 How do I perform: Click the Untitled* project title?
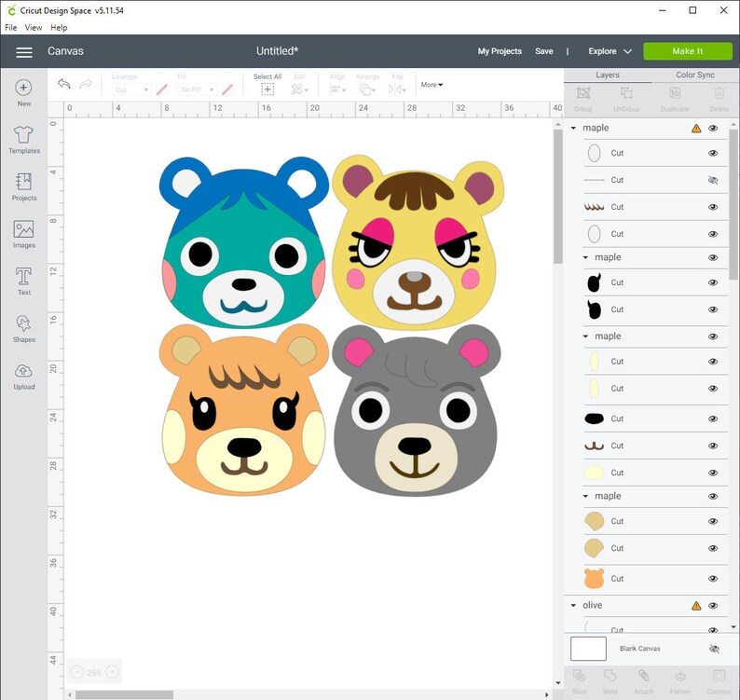pos(278,51)
